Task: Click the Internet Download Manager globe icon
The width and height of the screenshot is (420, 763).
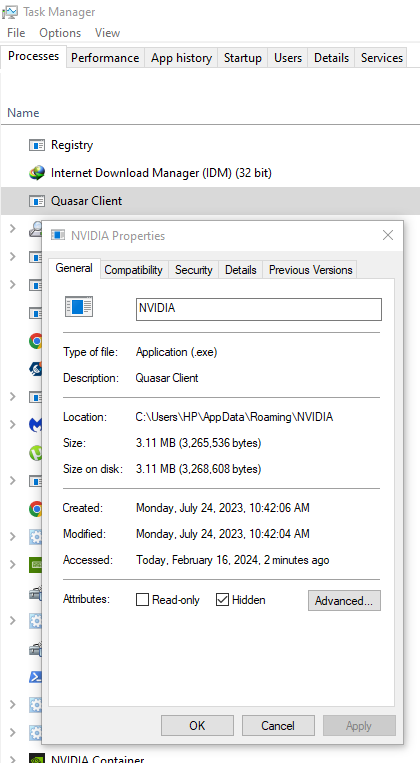Action: click(37, 173)
